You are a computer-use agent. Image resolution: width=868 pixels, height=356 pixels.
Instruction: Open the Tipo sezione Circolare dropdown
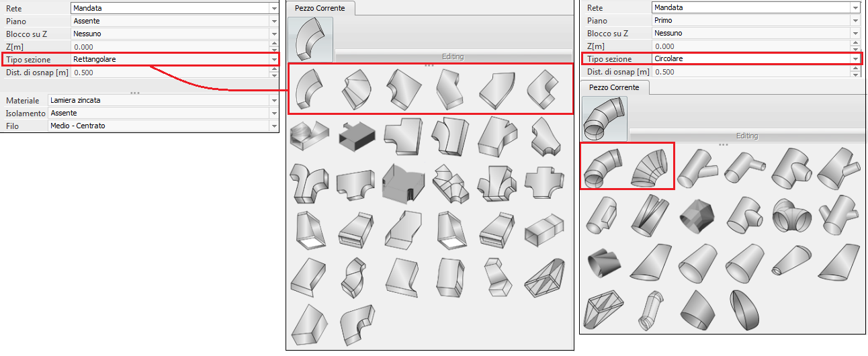(855, 59)
